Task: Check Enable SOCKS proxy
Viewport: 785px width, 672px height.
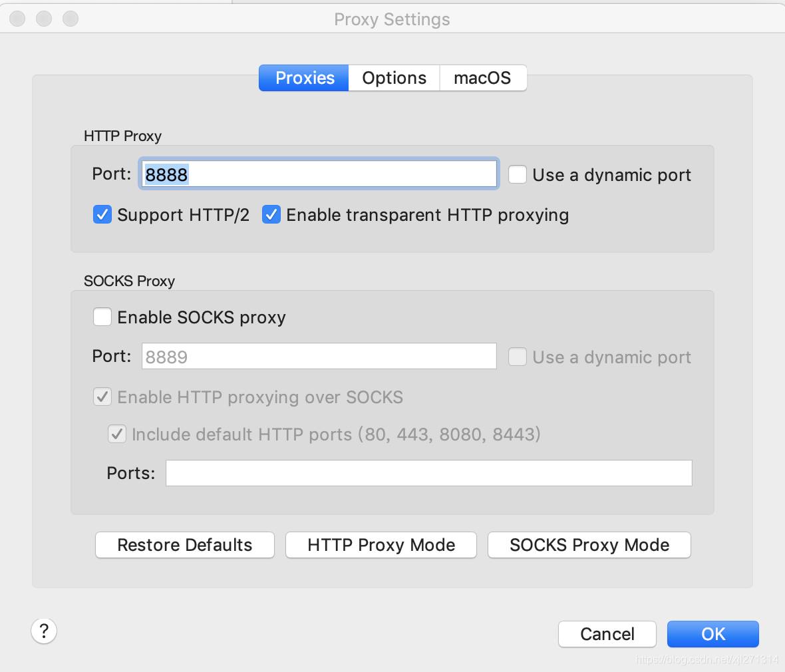Action: click(x=102, y=317)
